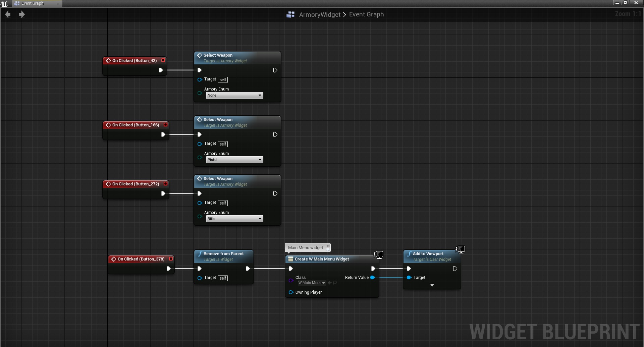Open the Armory Enum dropdown set to Rifle
Screen dimensions: 644x347
click(234, 219)
